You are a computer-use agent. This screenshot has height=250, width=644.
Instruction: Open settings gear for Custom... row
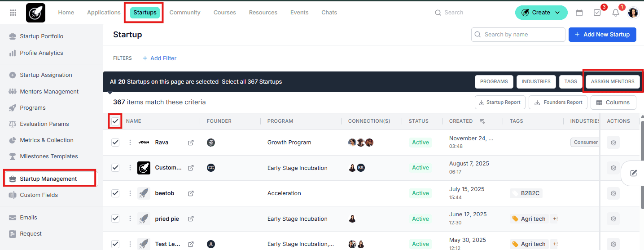pyautogui.click(x=613, y=168)
